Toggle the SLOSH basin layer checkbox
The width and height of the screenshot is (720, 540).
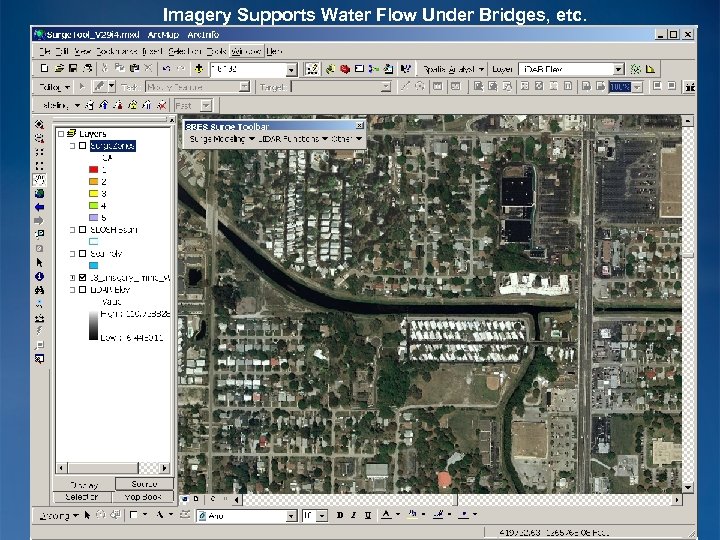coord(83,229)
